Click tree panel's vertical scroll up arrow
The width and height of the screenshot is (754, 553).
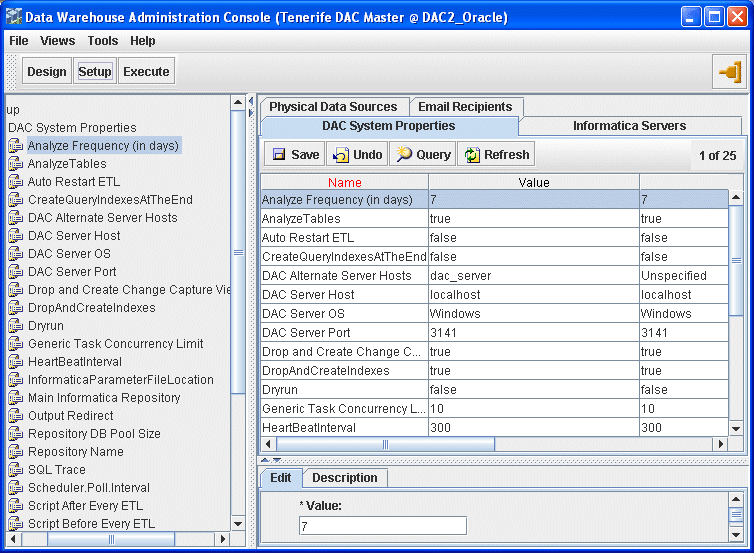[x=238, y=102]
